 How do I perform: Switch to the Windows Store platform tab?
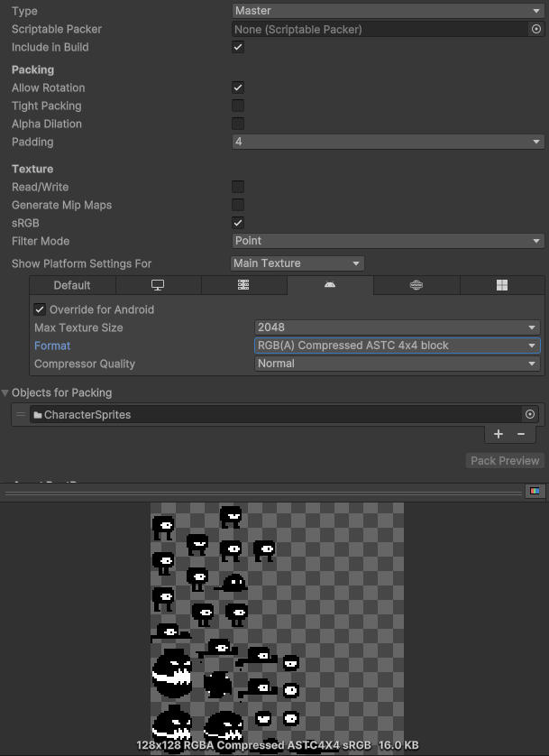pos(502,285)
